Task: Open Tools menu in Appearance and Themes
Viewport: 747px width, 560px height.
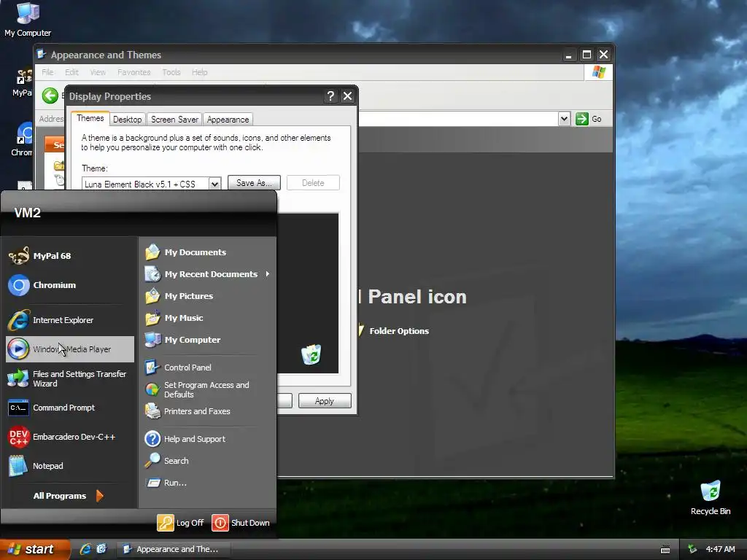Action: pyautogui.click(x=171, y=72)
